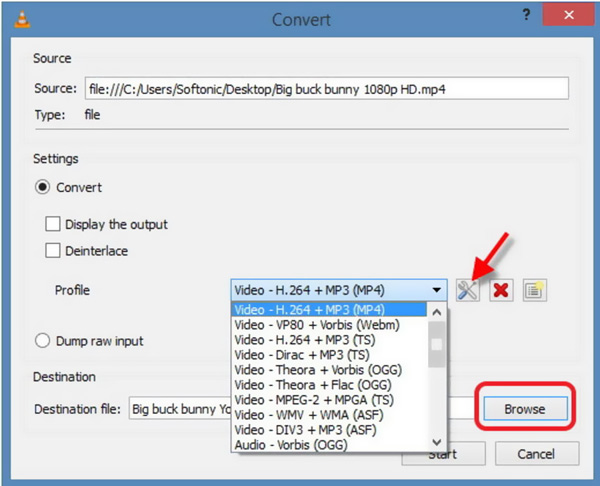This screenshot has width=600, height=486.
Task: Choose Video - Dirac + MP3 (TS) option
Action: (329, 355)
